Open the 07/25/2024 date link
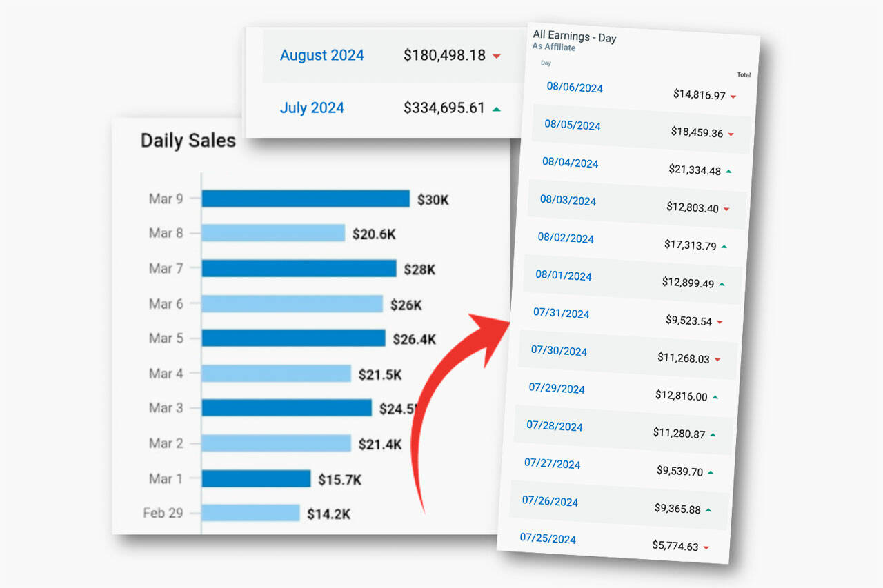Screen dimensions: 883x588 coord(548,538)
